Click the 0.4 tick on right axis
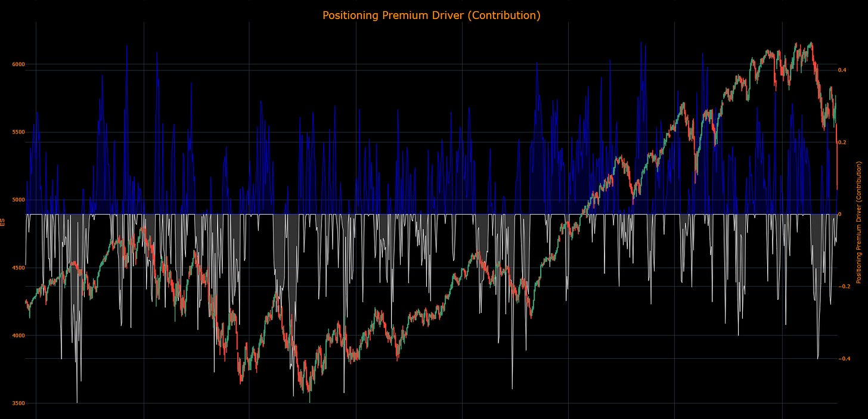The height and width of the screenshot is (419, 868). [x=842, y=70]
